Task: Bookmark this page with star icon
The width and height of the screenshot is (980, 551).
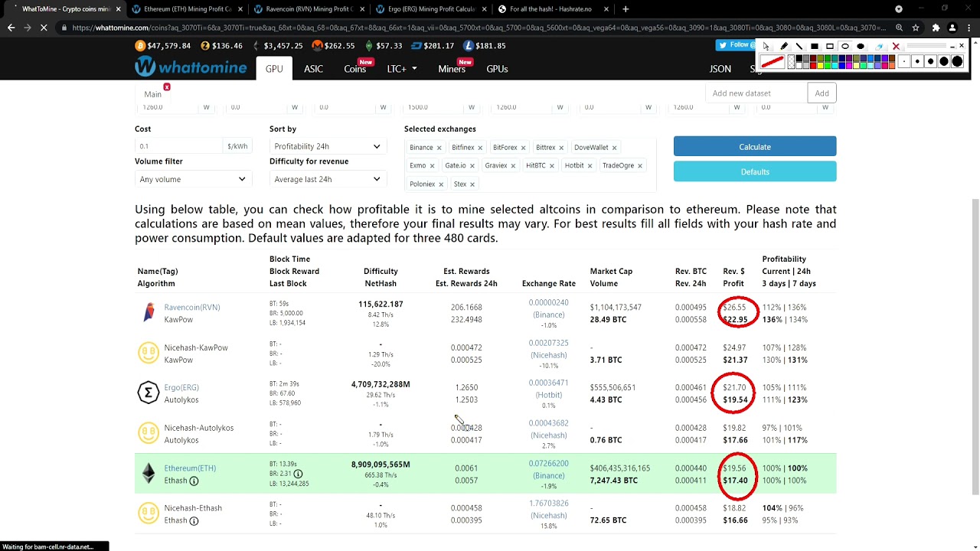Action: tap(916, 28)
